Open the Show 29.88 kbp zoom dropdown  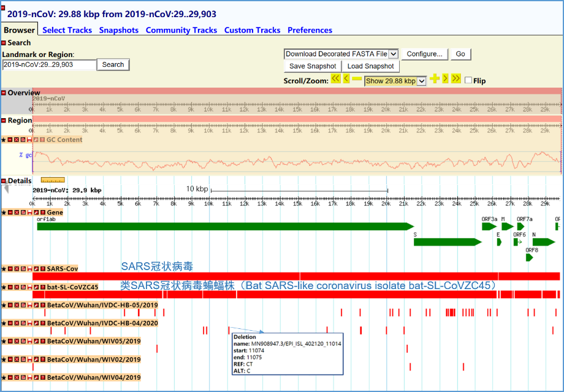(395, 81)
